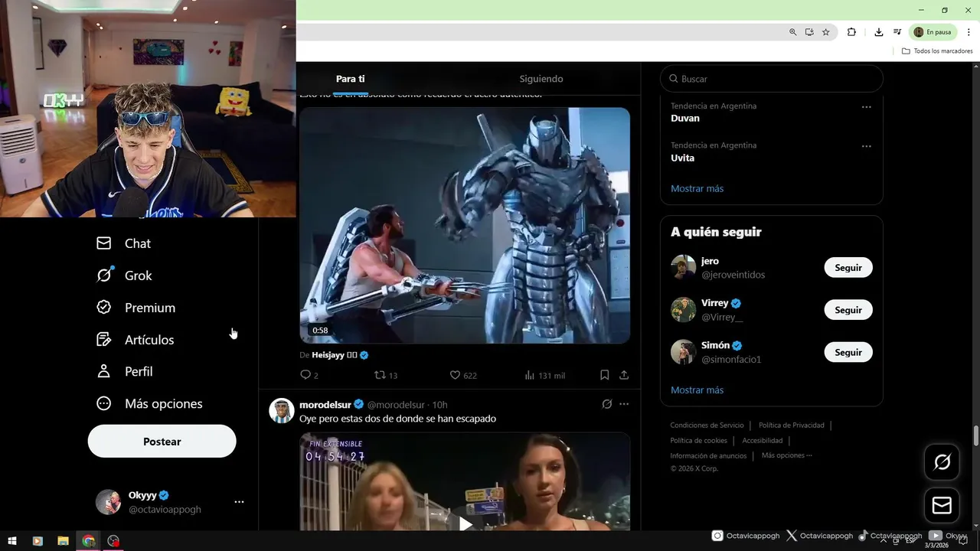Open File Explorer from the taskbar
The height and width of the screenshot is (551, 980).
pyautogui.click(x=63, y=541)
